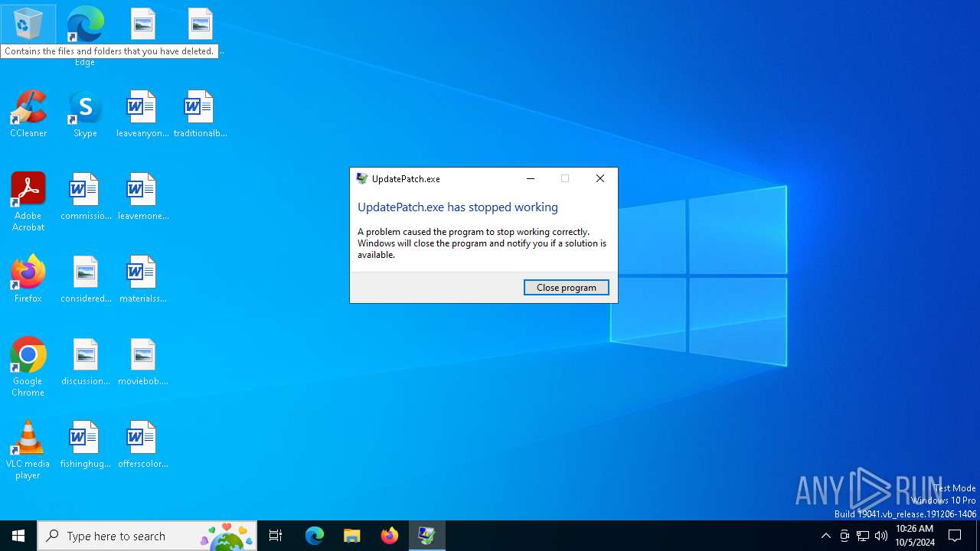Image resolution: width=980 pixels, height=551 pixels.
Task: Select the CCleaner desktop shortcut
Action: click(28, 114)
